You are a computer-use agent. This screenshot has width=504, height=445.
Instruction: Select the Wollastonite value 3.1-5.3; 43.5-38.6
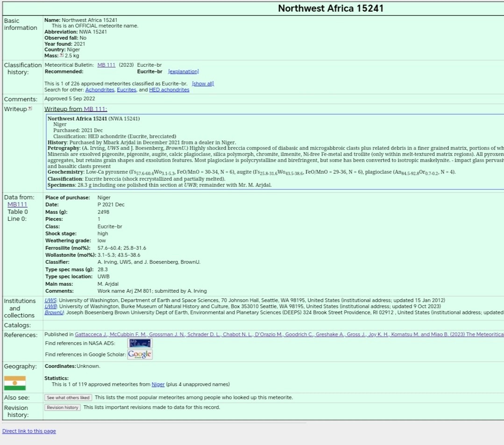(x=119, y=255)
